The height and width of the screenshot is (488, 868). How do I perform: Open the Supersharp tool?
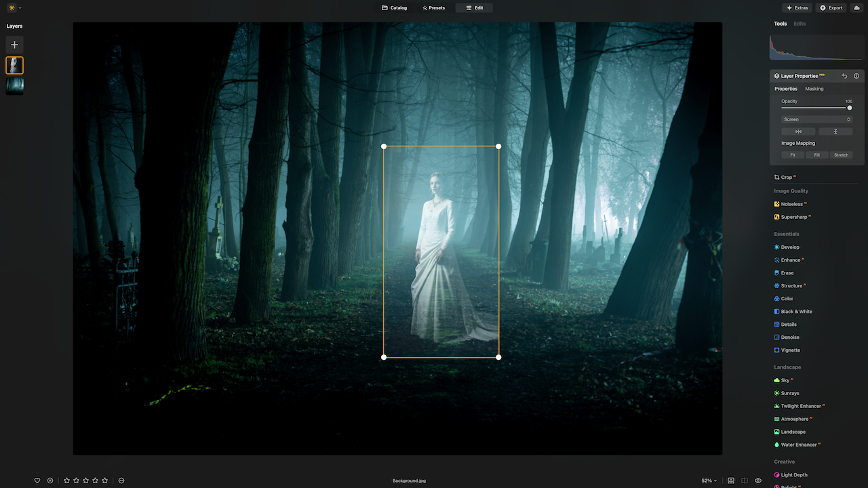click(x=793, y=217)
